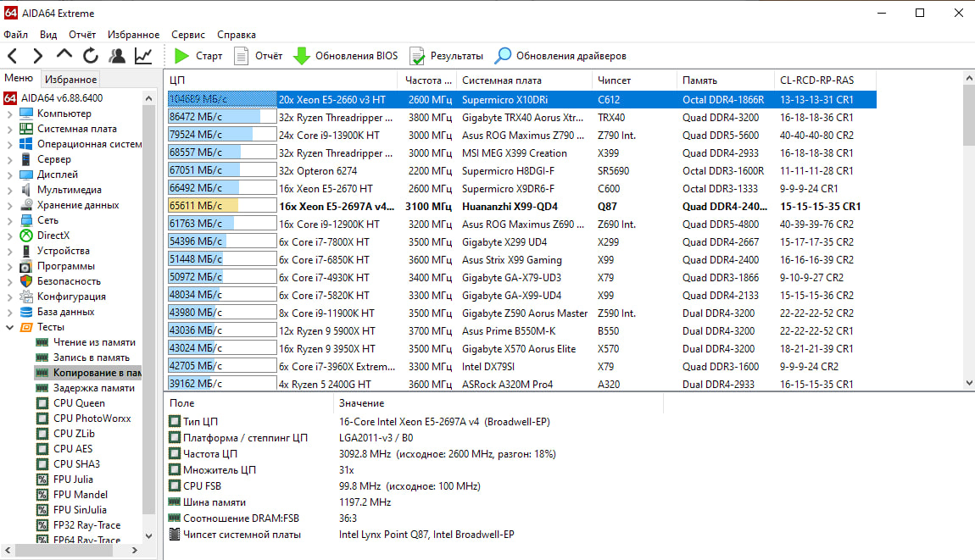The height and width of the screenshot is (560, 975).
Task: Collapse the Тесты tree node
Action: point(9,327)
